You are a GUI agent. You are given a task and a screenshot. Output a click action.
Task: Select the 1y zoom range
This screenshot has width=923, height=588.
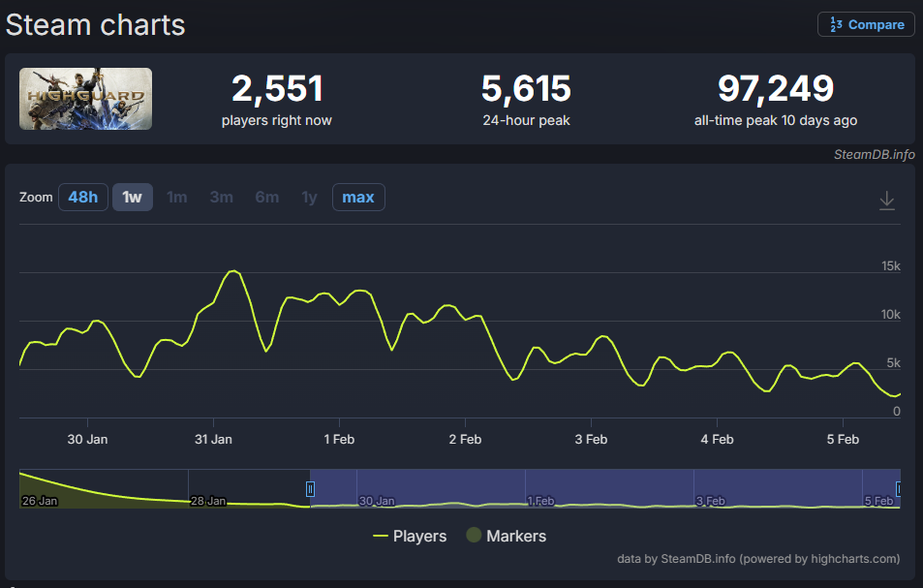[309, 198]
